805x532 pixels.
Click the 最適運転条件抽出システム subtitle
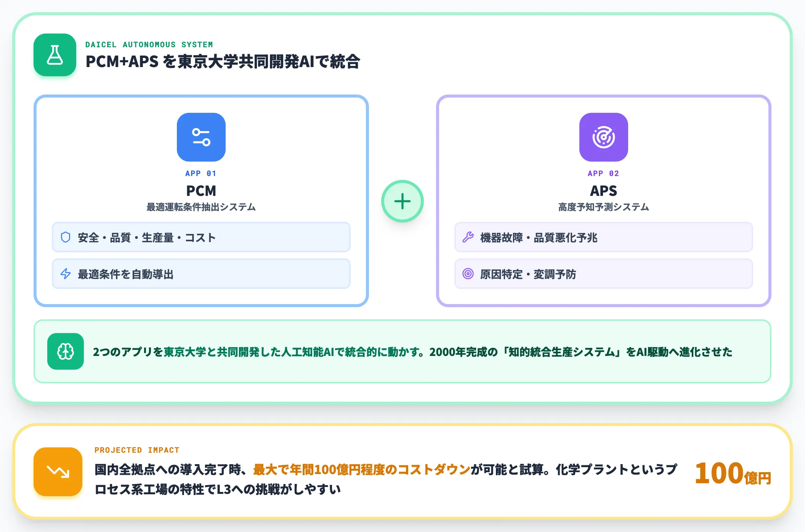tap(201, 207)
